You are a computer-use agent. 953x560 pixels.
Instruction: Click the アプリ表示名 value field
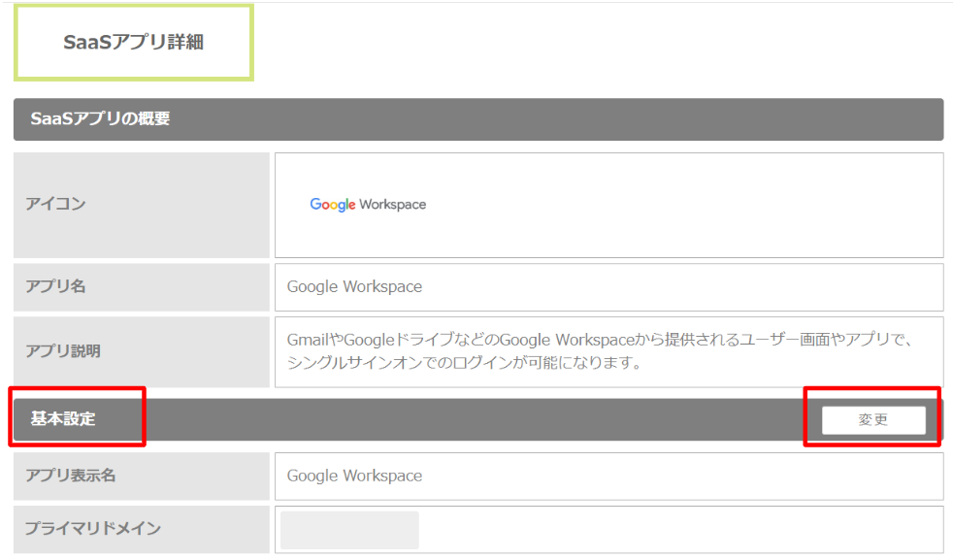(608, 476)
